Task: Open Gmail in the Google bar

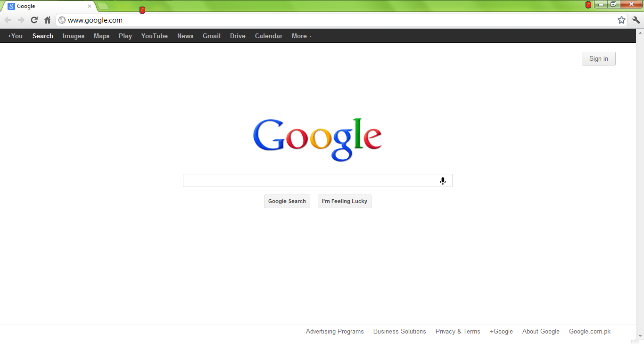Action: coord(212,36)
